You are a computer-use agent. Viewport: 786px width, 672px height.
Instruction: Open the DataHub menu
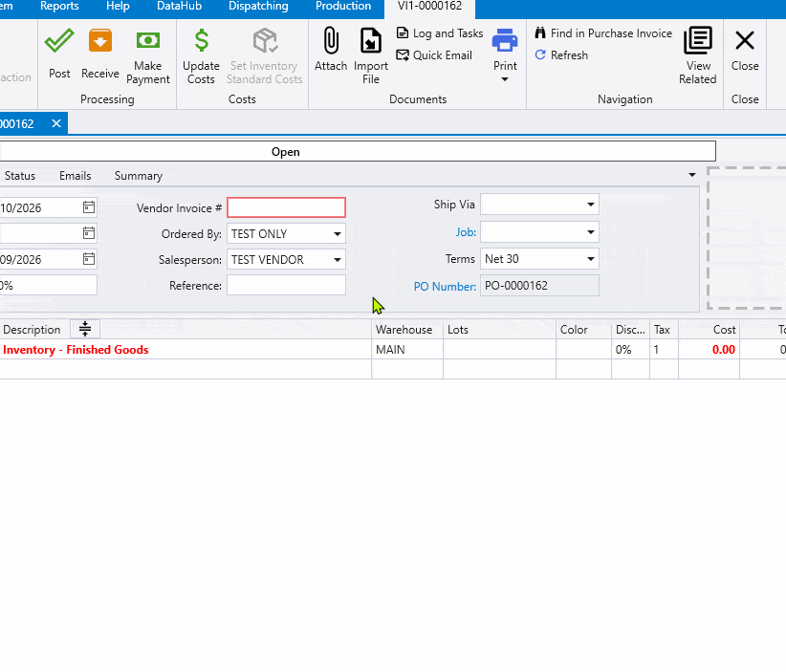pyautogui.click(x=179, y=6)
